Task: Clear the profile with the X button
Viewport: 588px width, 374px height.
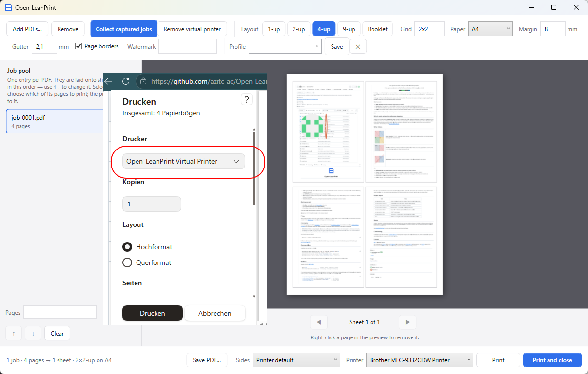Action: coord(358,47)
